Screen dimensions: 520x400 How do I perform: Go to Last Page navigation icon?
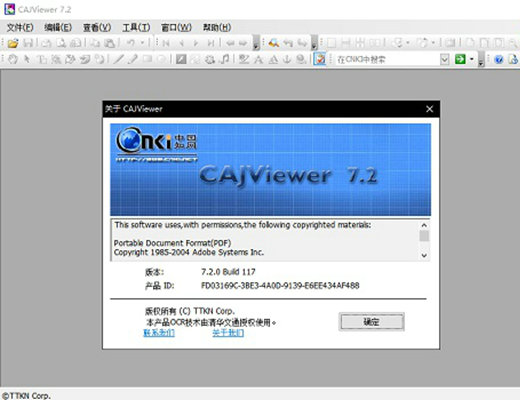click(x=211, y=43)
